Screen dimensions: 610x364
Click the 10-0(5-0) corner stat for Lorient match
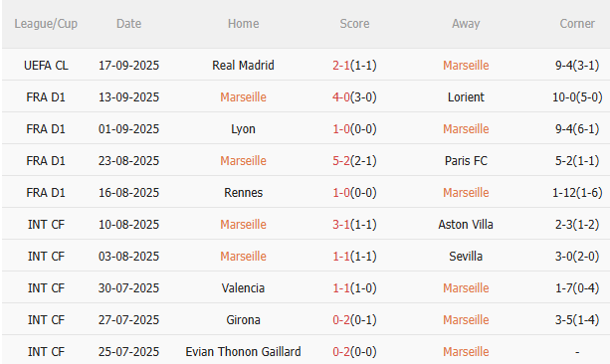click(577, 96)
